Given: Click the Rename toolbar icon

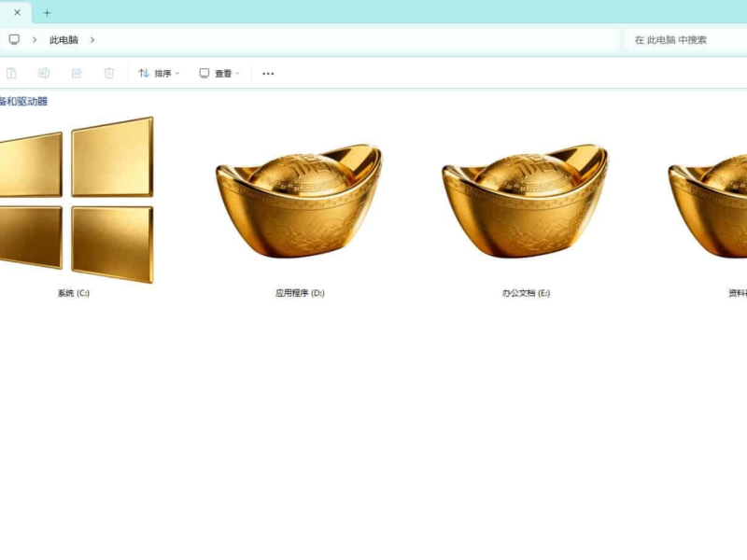Looking at the screenshot, I should click(43, 73).
